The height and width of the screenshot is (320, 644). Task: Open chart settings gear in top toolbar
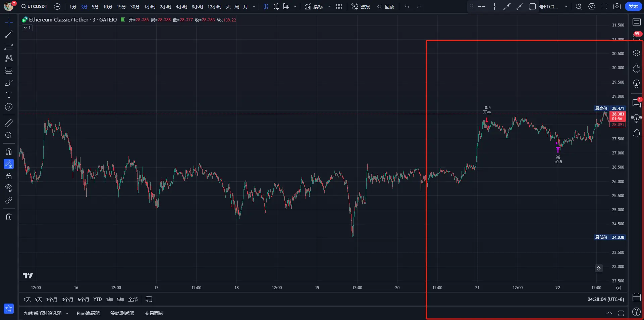(x=592, y=6)
